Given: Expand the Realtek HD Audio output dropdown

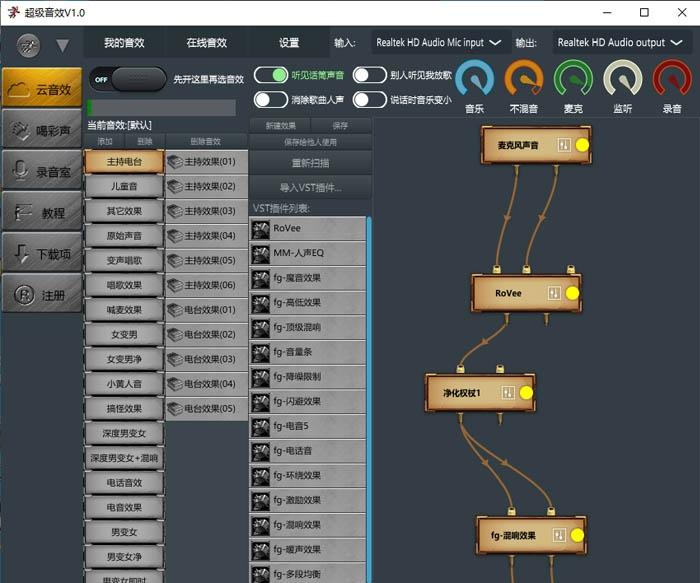Looking at the screenshot, I should [x=619, y=43].
